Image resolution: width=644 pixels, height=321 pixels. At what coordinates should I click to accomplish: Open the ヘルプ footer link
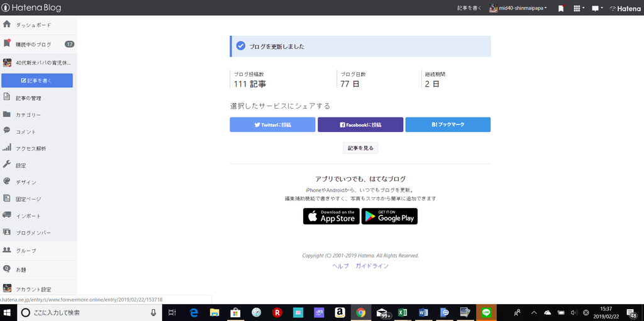(x=340, y=266)
